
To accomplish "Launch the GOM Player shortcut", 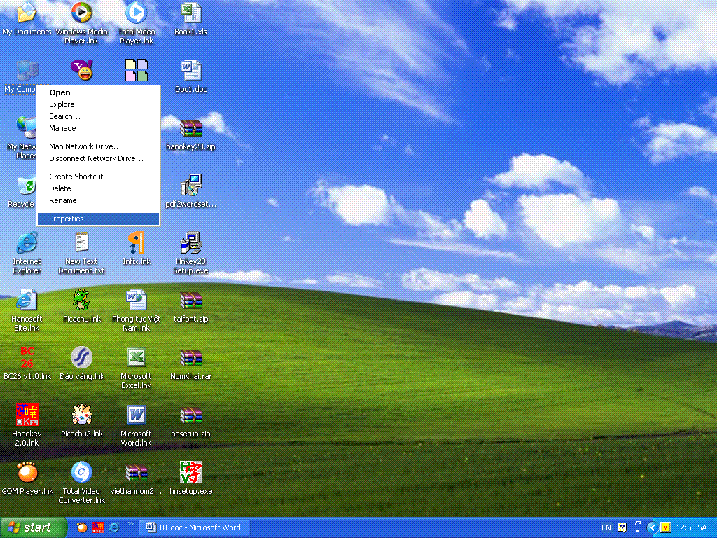I will pyautogui.click(x=27, y=472).
